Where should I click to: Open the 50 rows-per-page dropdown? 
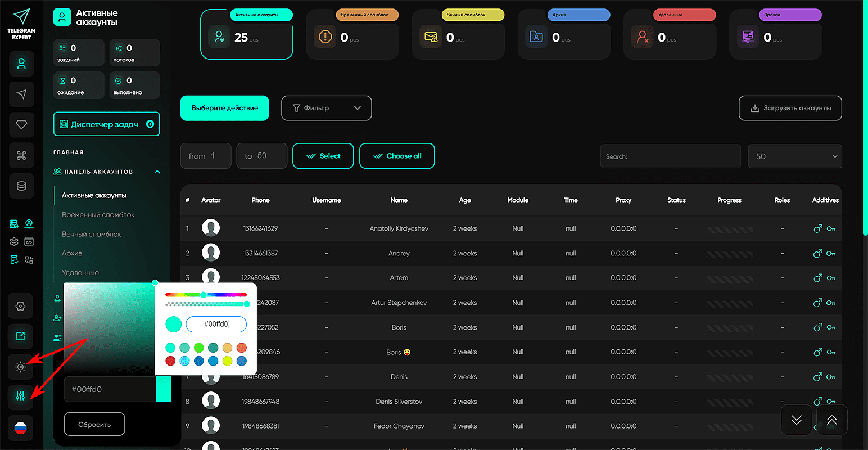tap(794, 156)
